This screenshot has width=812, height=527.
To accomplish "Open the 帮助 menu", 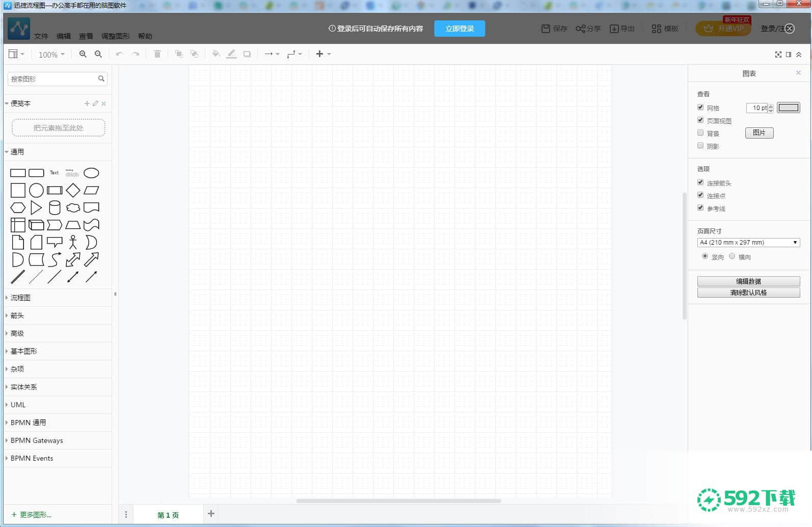I will (x=145, y=36).
